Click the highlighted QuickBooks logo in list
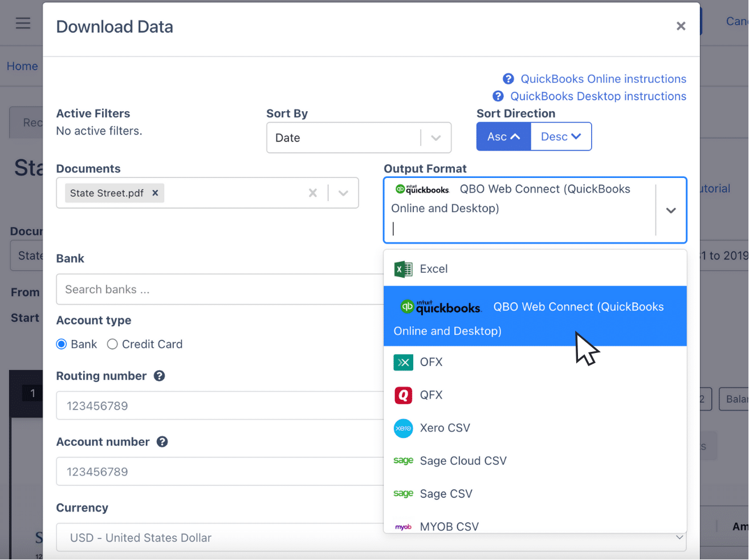 tap(441, 307)
